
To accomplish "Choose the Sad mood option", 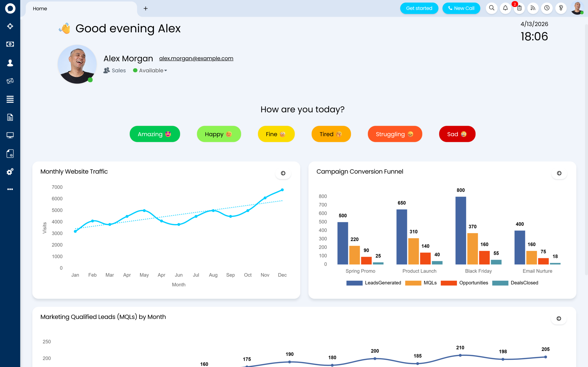I will click(457, 134).
